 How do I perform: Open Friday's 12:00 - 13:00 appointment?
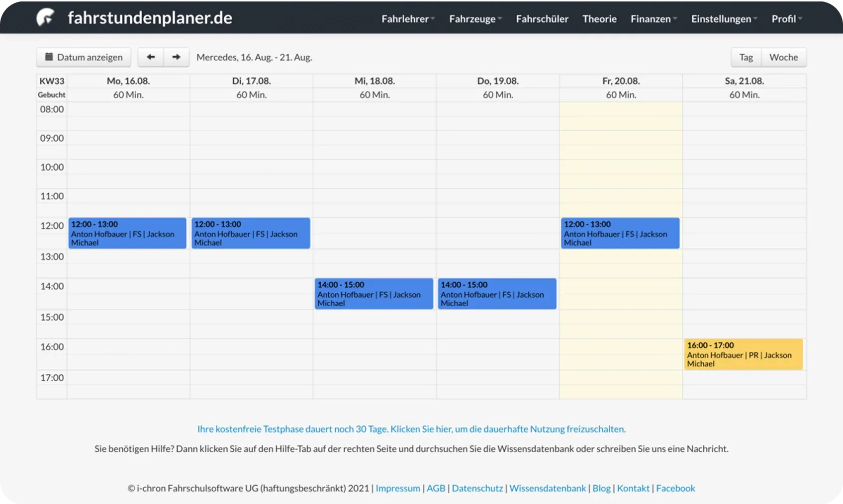[x=620, y=233]
